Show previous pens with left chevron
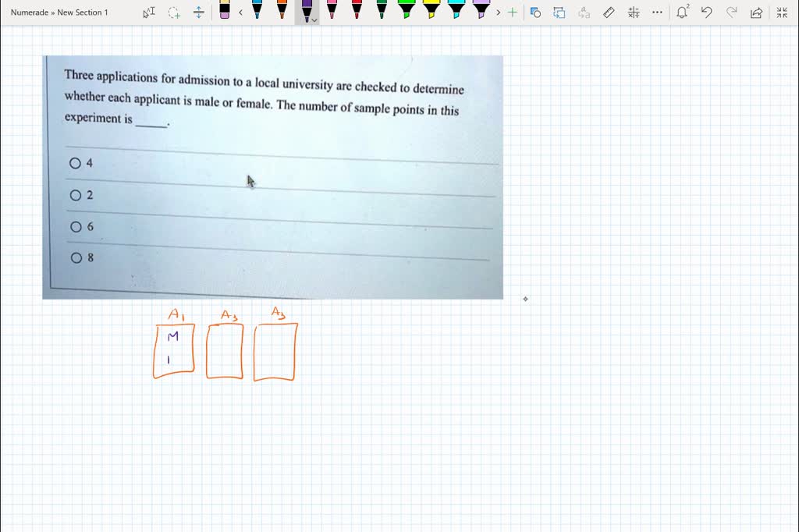The width and height of the screenshot is (799, 532). coord(240,12)
